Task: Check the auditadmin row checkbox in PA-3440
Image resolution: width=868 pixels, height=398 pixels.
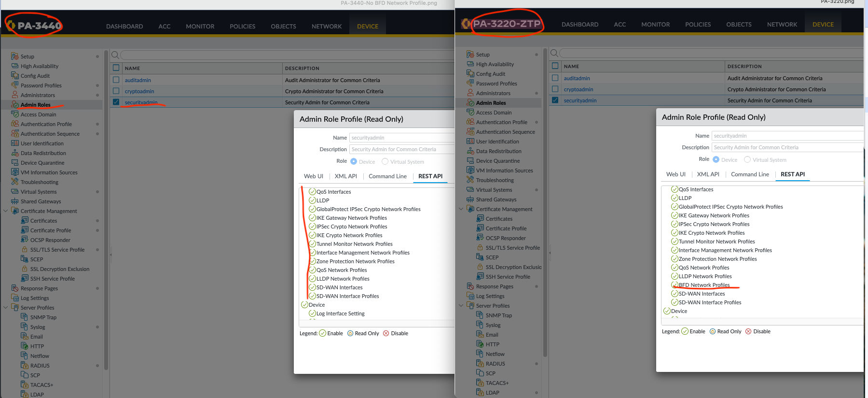Action: pyautogui.click(x=116, y=80)
